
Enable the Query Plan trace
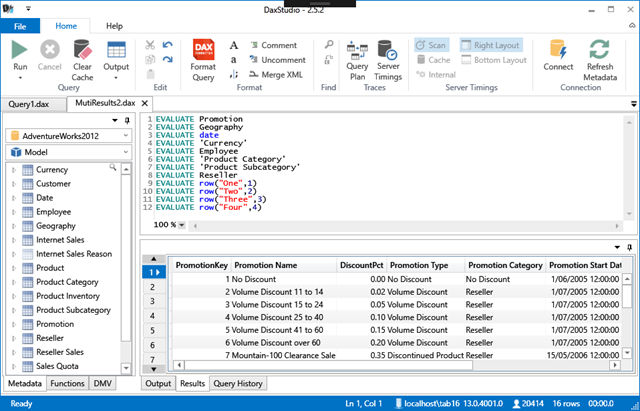tap(357, 61)
